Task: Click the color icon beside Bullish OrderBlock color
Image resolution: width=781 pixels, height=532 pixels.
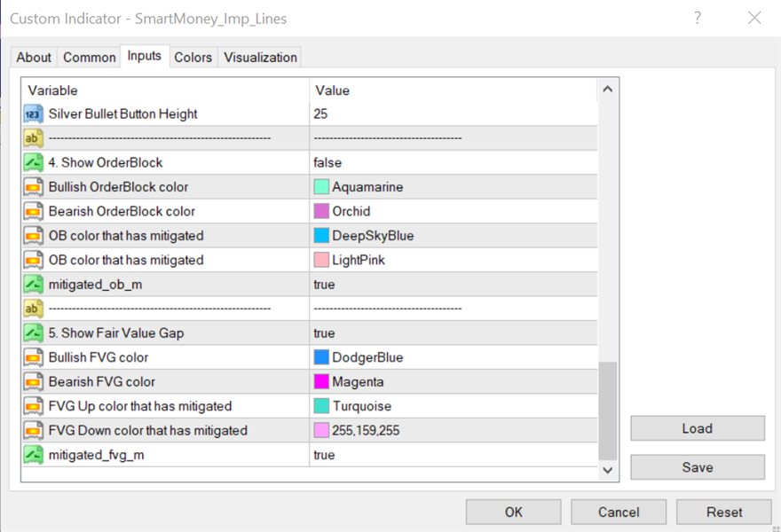Action: pos(33,187)
